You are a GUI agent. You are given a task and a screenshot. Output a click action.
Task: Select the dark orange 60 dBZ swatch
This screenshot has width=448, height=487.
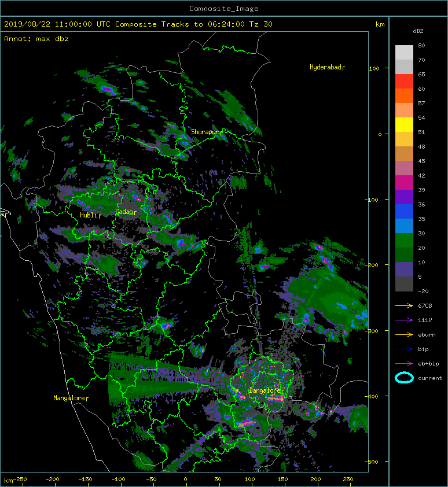pos(404,95)
